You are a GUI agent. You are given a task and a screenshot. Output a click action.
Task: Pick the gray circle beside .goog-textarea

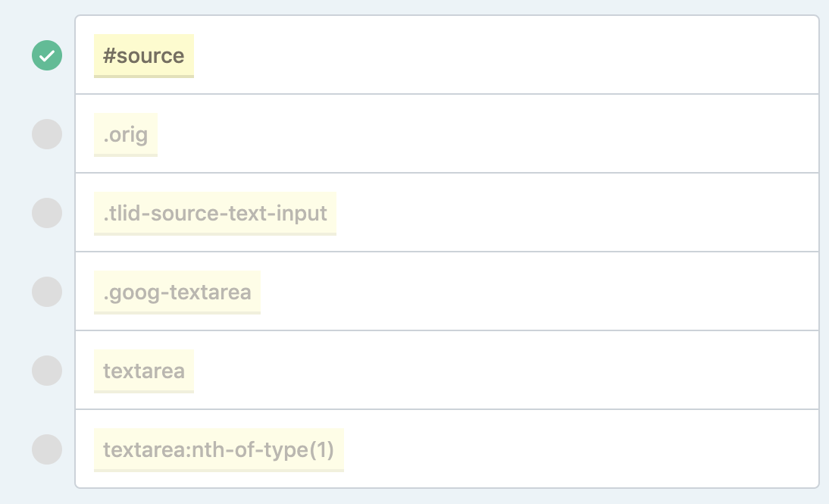[47, 292]
